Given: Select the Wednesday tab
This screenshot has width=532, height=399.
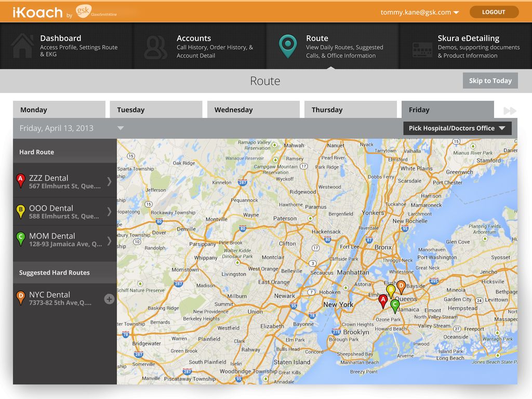Looking at the screenshot, I should click(x=254, y=110).
